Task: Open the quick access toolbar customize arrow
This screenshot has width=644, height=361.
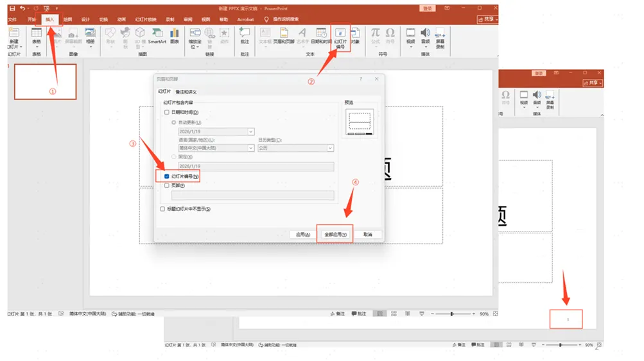Action: 57,8
